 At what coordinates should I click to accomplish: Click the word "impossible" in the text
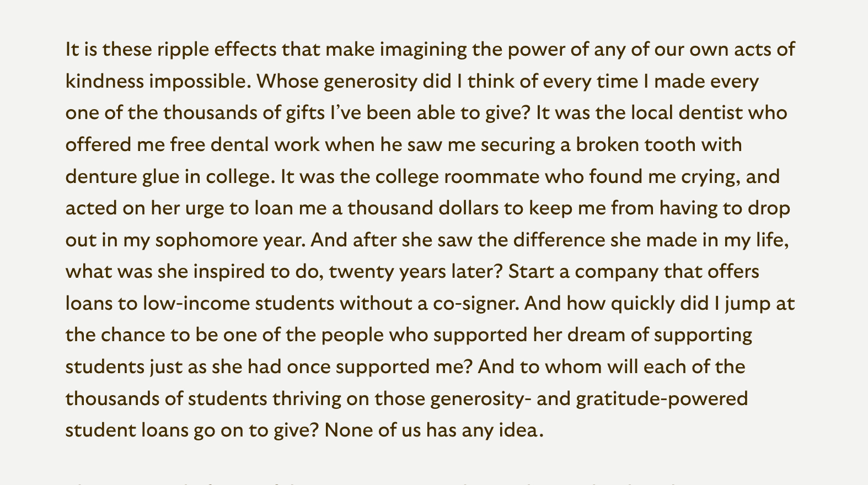(x=200, y=82)
